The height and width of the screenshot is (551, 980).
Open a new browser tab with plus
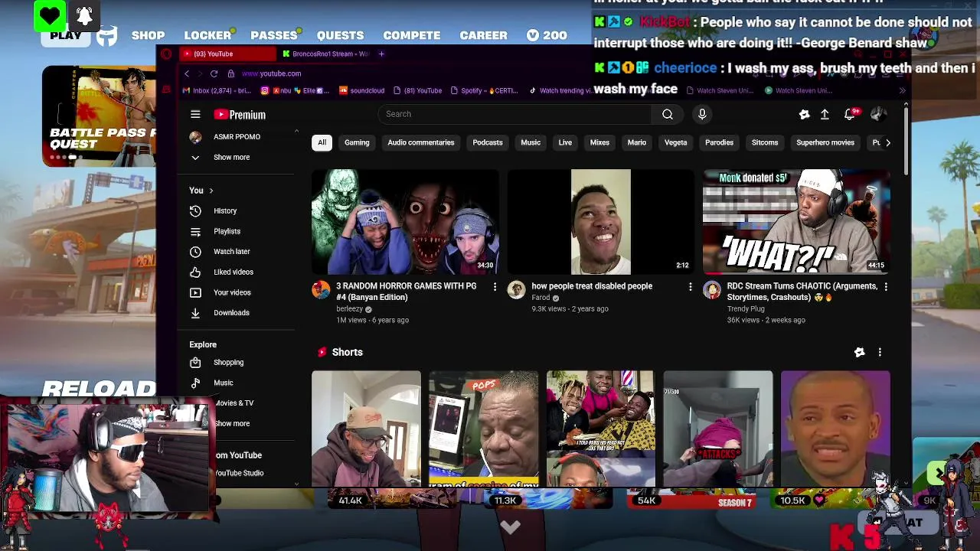pyautogui.click(x=381, y=54)
